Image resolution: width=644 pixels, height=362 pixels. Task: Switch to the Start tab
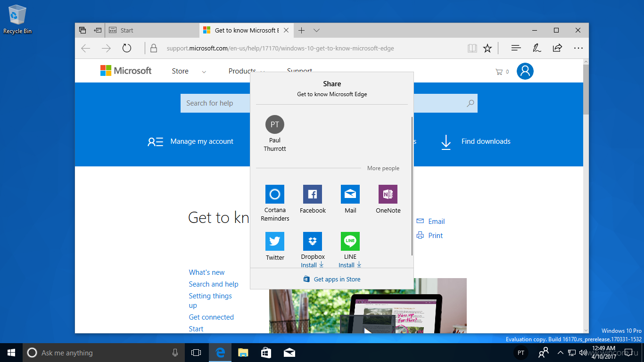[x=152, y=30]
